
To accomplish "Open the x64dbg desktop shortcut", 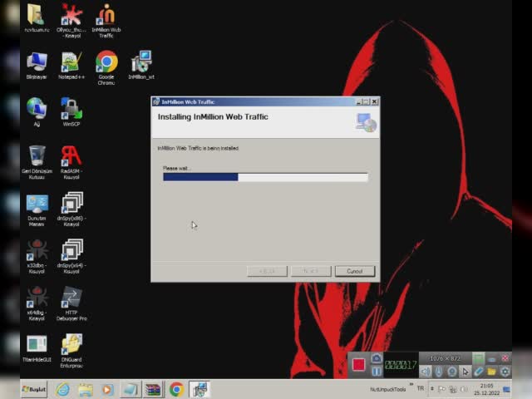I will pyautogui.click(x=37, y=303).
